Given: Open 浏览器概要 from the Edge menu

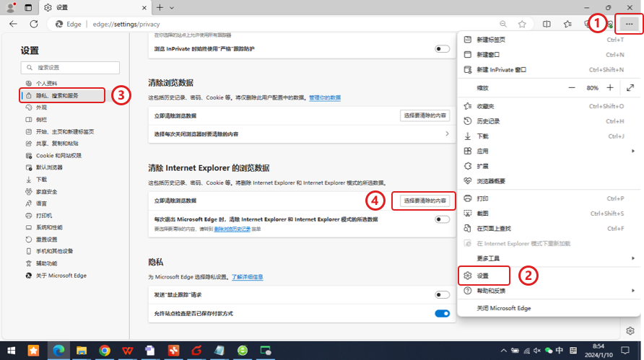Looking at the screenshot, I should [x=549, y=181].
